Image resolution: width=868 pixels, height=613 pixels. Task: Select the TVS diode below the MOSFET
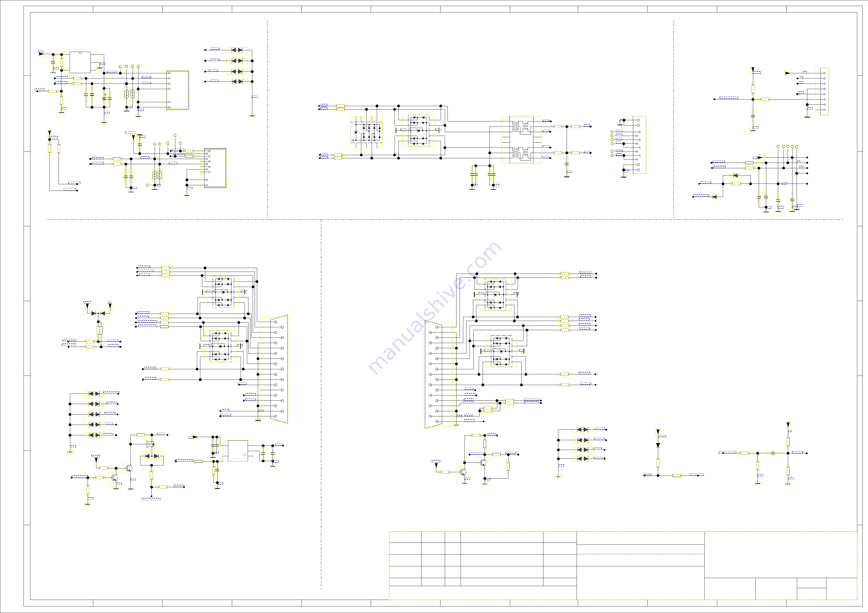click(152, 456)
